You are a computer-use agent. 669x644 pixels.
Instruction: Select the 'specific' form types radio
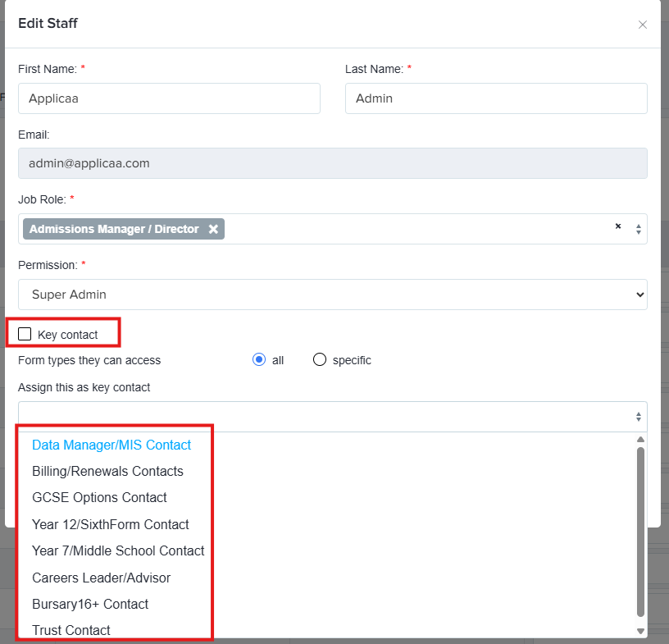pos(320,359)
